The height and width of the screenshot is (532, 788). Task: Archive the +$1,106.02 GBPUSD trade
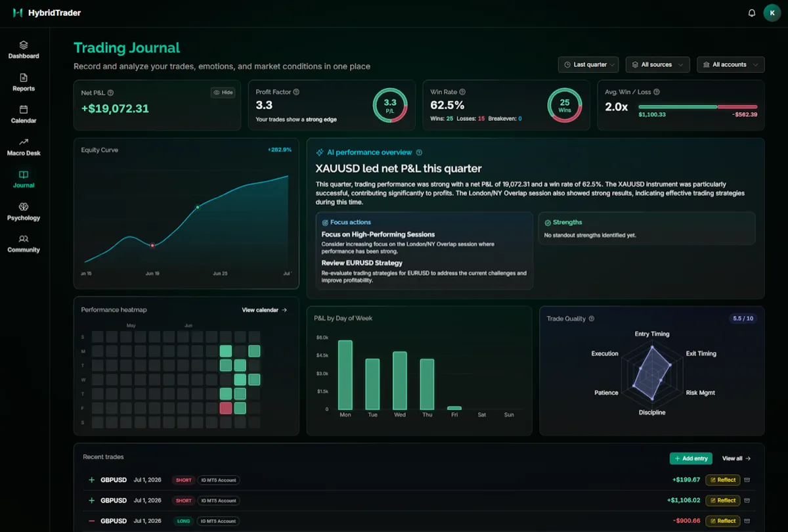click(747, 500)
